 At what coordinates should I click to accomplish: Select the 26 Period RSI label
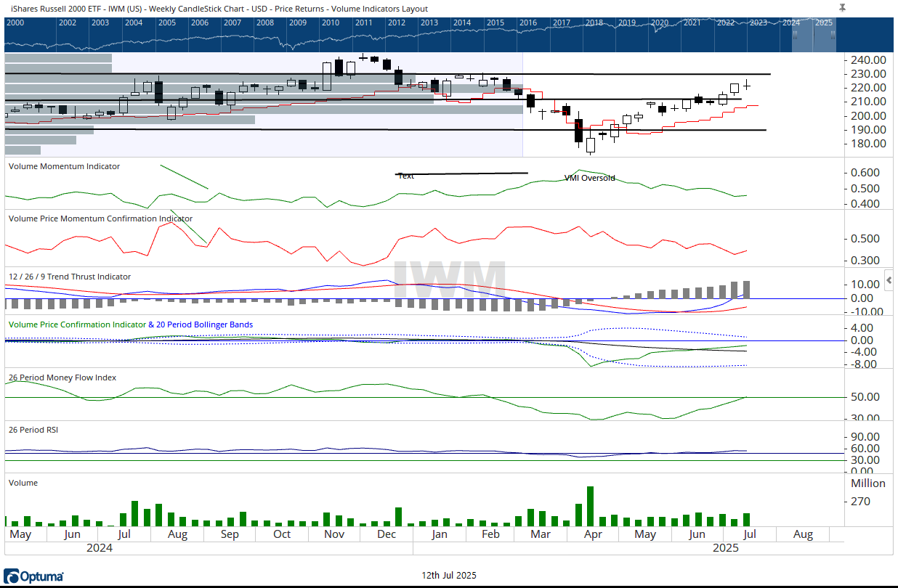pos(33,430)
